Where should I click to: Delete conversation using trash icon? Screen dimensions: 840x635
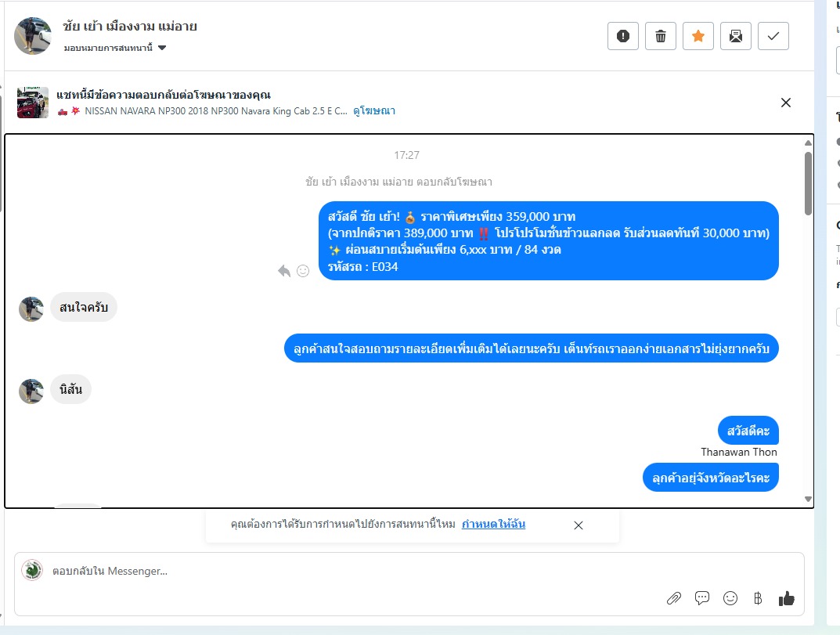tap(661, 36)
